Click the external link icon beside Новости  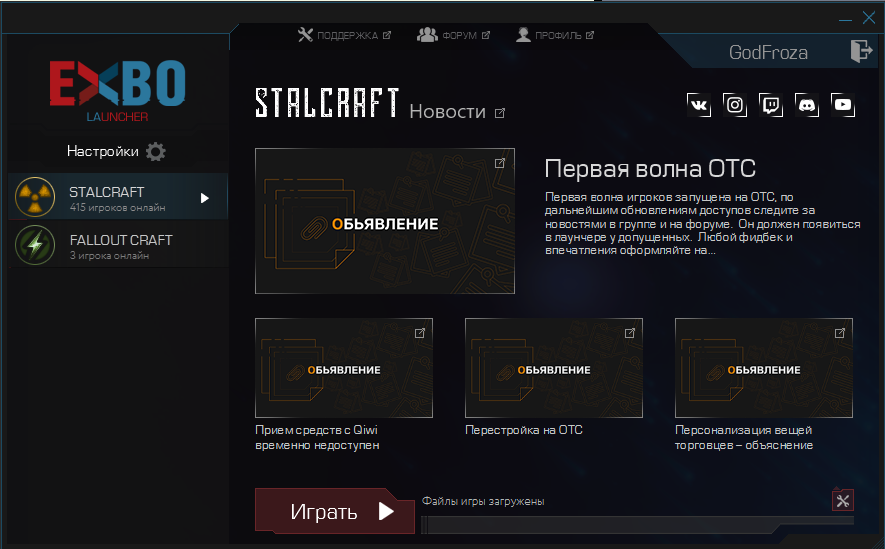(500, 113)
